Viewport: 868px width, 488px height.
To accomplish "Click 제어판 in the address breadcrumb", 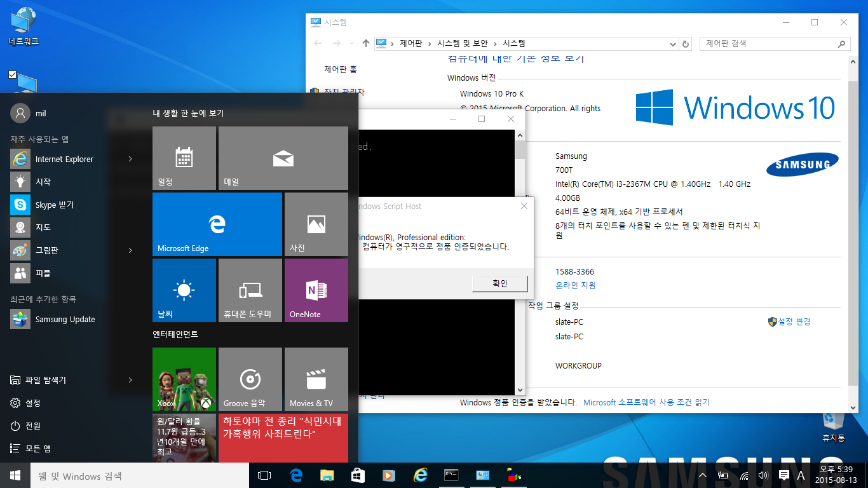I will tap(410, 43).
